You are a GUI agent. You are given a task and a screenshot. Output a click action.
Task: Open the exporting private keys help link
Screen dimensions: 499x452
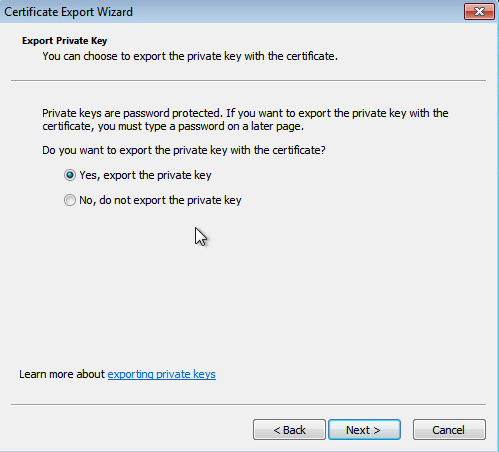[162, 374]
